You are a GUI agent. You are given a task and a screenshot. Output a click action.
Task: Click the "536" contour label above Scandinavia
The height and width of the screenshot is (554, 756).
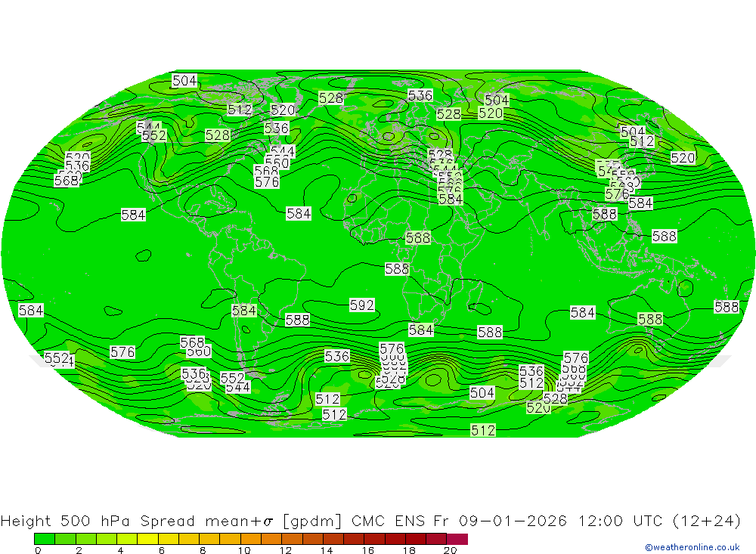(x=420, y=95)
